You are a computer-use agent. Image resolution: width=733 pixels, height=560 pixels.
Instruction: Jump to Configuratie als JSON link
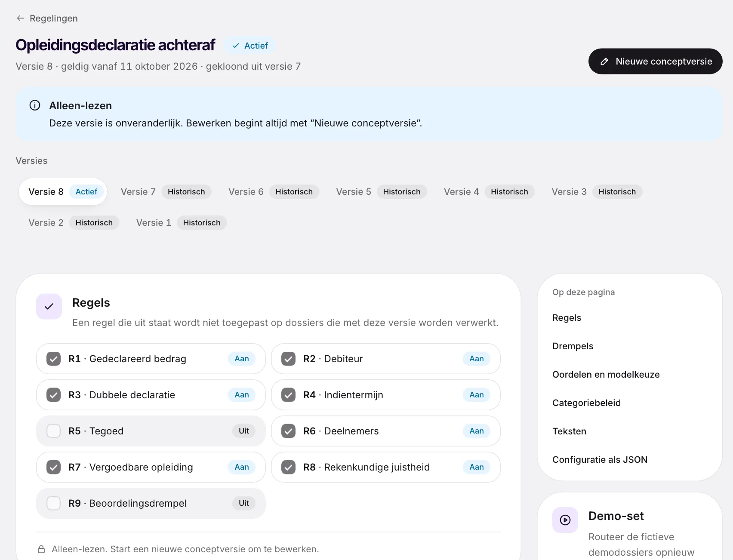point(600,460)
